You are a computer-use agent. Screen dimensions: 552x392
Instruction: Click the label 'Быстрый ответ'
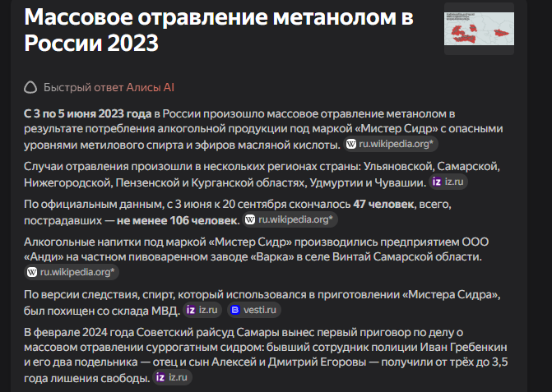click(x=83, y=88)
